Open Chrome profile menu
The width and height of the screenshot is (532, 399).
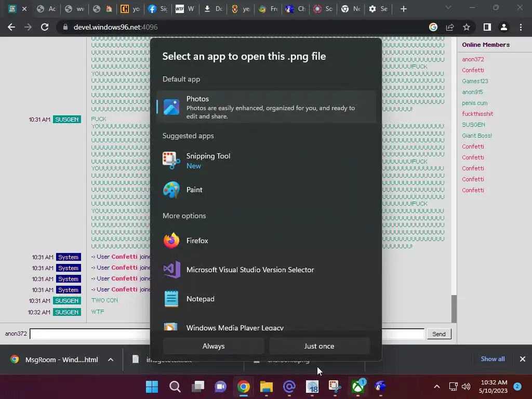504,27
